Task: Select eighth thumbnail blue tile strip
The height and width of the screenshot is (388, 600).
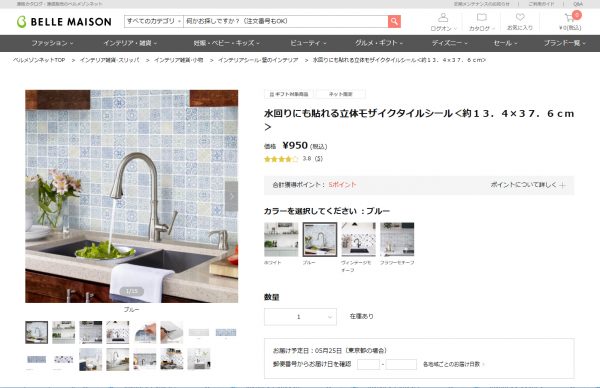Action: (226, 332)
